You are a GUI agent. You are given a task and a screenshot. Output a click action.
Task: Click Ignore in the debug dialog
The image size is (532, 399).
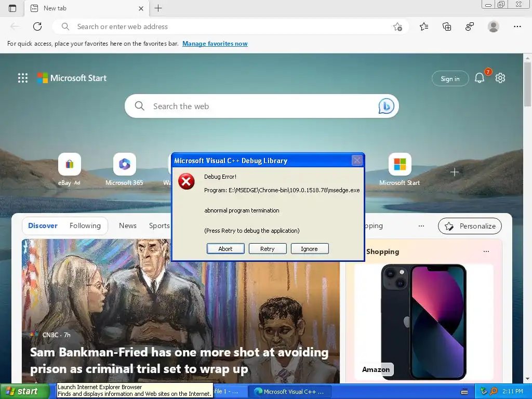[310, 249]
